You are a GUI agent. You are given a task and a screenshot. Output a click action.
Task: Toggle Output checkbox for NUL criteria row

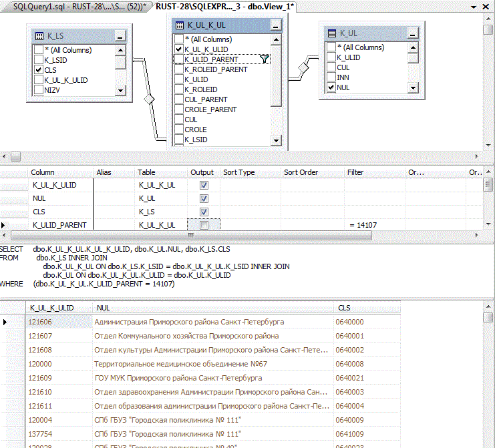pyautogui.click(x=204, y=198)
